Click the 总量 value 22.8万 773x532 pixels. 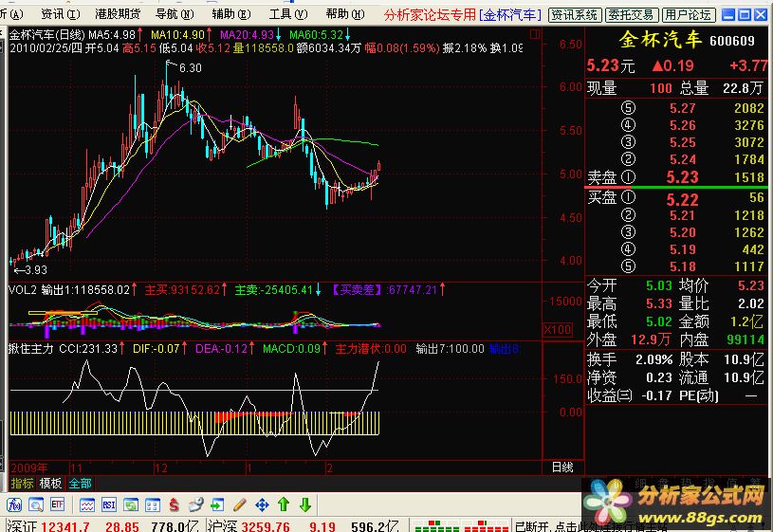pos(743,88)
